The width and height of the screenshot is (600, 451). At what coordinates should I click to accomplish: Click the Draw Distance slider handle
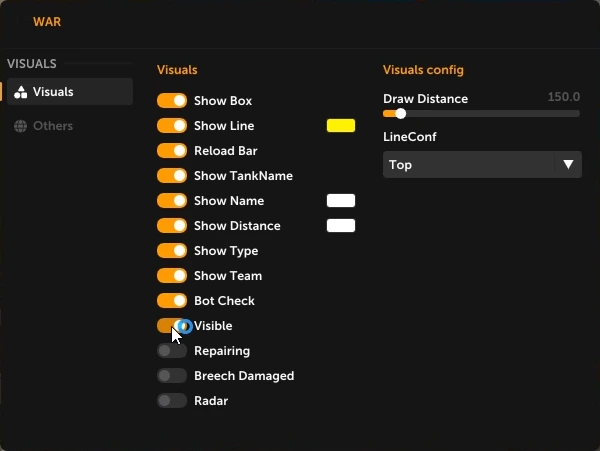click(x=401, y=114)
